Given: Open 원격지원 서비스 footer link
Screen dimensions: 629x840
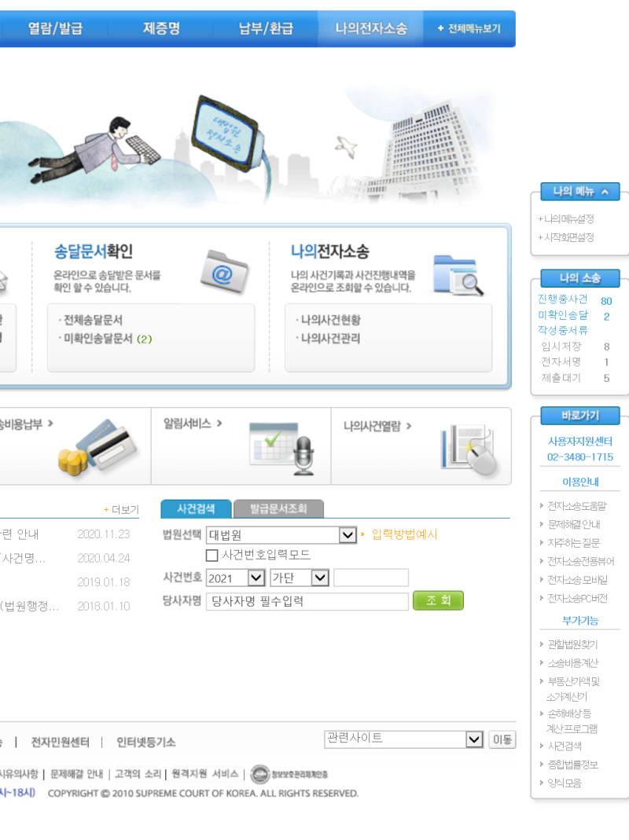Looking at the screenshot, I should pos(205,774).
